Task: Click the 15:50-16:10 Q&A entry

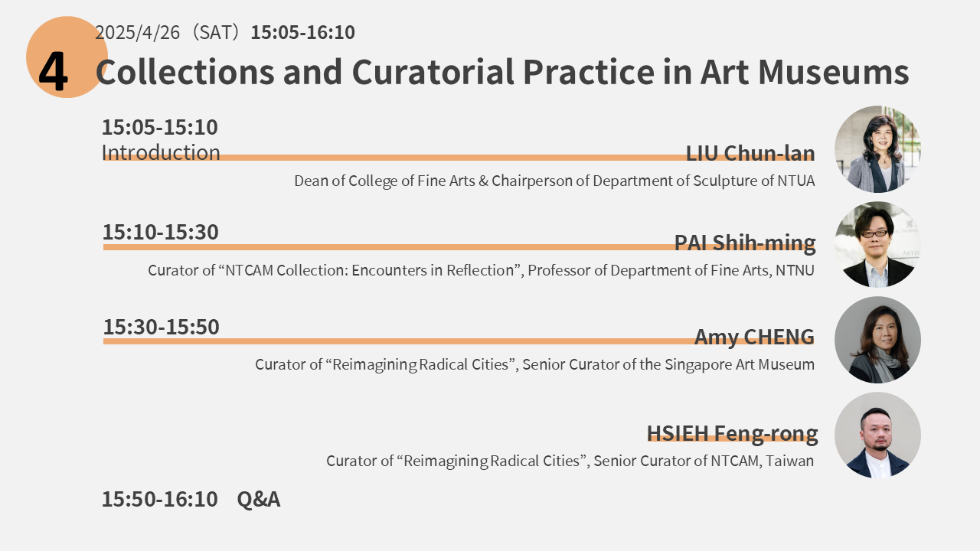Action: pyautogui.click(x=191, y=499)
